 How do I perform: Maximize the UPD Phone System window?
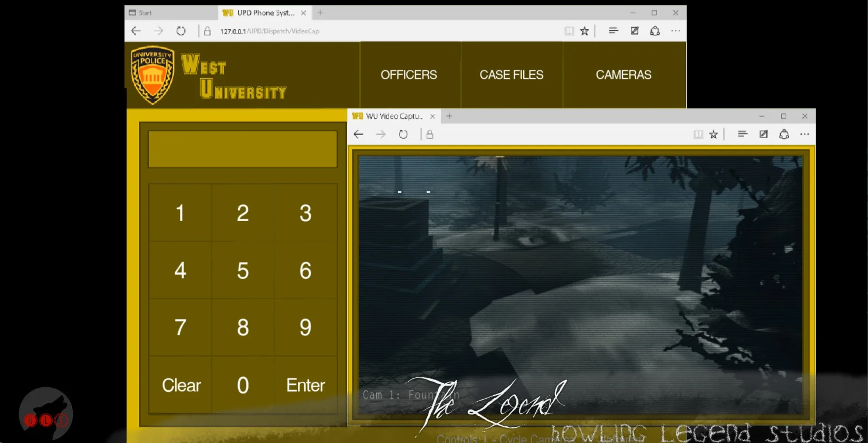click(x=654, y=13)
